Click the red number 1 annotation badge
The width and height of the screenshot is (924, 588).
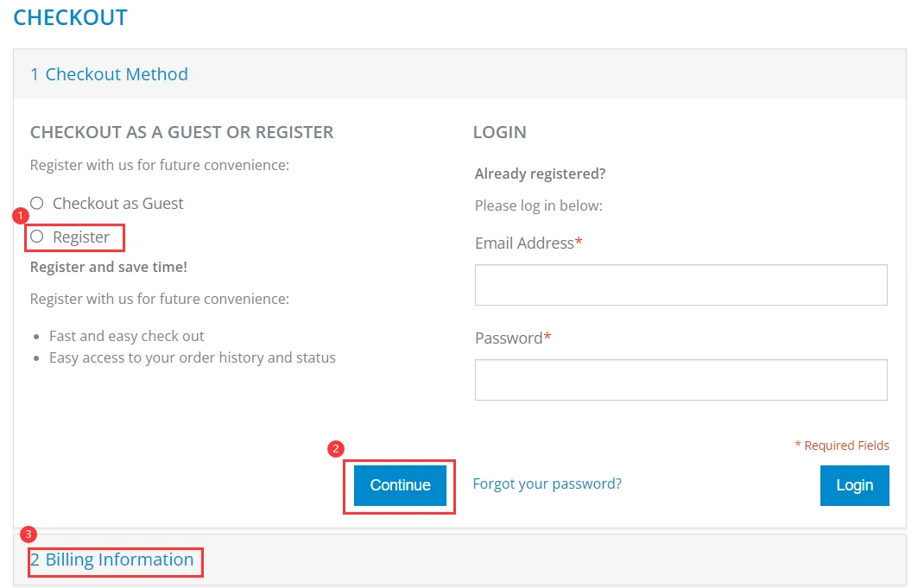pyautogui.click(x=21, y=214)
